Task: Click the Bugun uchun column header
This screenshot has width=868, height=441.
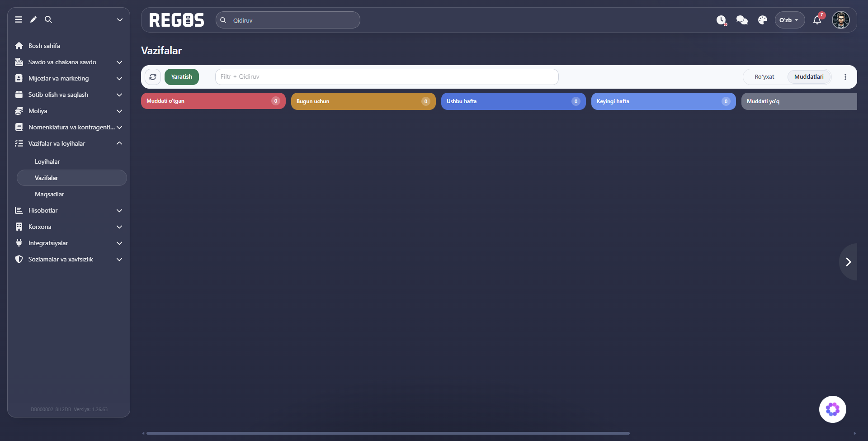Action: point(363,101)
